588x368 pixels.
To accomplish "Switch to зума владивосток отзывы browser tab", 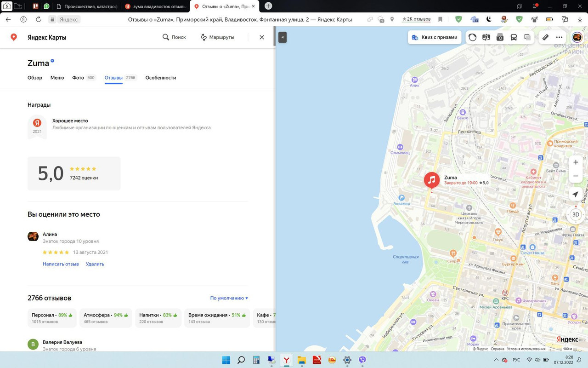I will point(156,6).
